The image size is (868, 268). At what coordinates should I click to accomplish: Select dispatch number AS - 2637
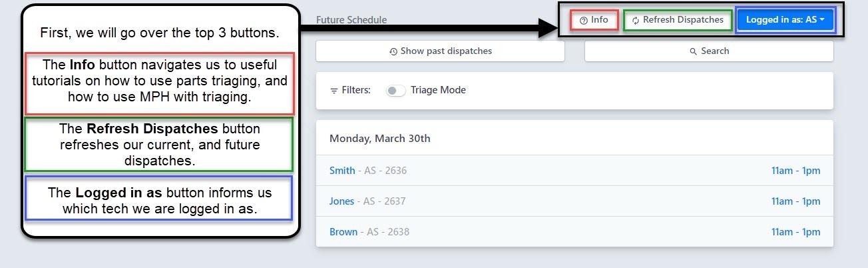(385, 201)
